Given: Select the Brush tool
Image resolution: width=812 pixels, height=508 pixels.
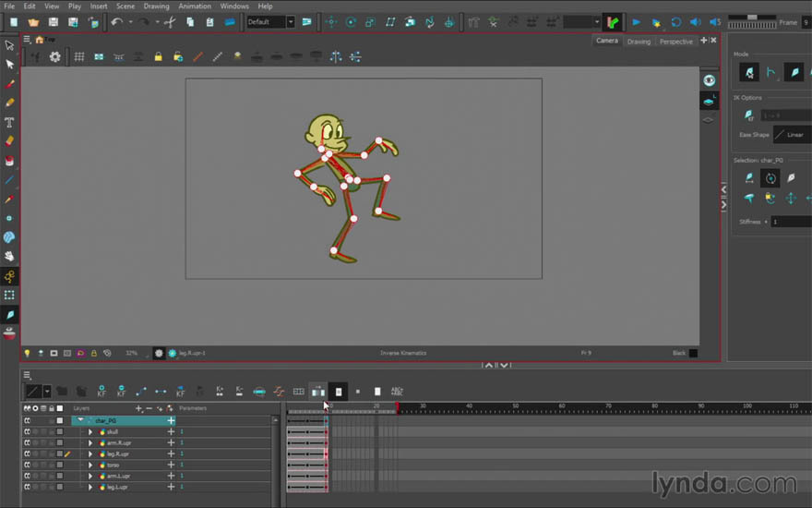Looking at the screenshot, I should point(9,83).
